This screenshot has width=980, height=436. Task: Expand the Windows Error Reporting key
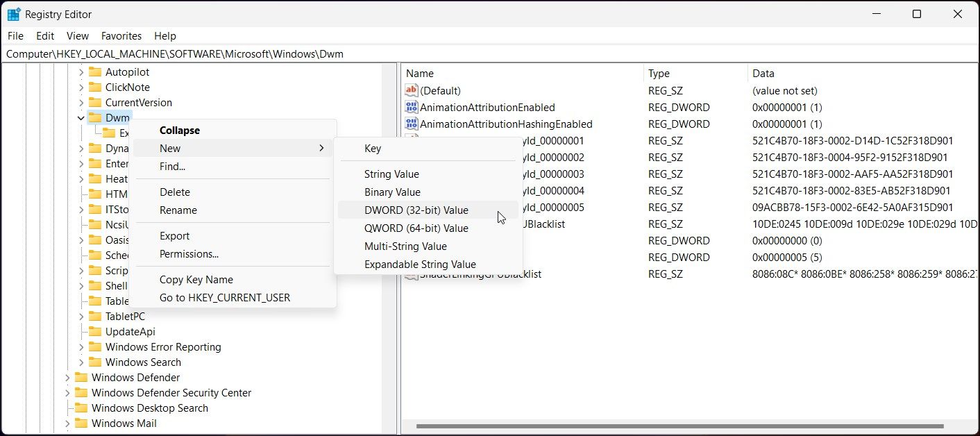[81, 346]
